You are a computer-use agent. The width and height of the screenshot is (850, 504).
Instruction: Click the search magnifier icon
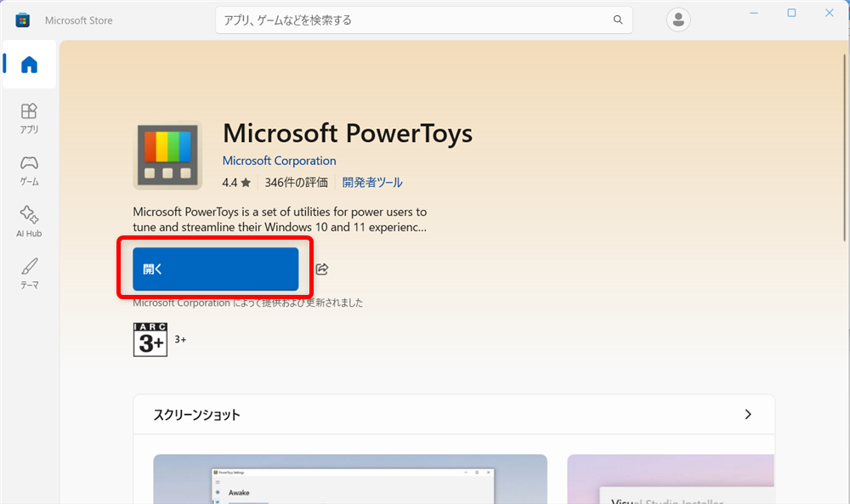coord(618,20)
